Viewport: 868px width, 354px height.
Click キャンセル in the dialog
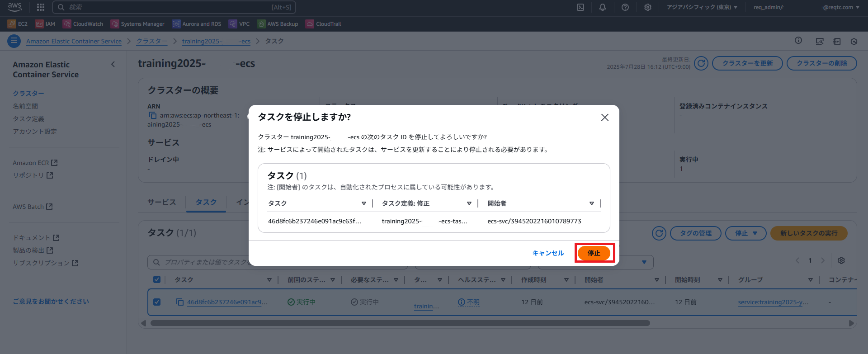[548, 253]
